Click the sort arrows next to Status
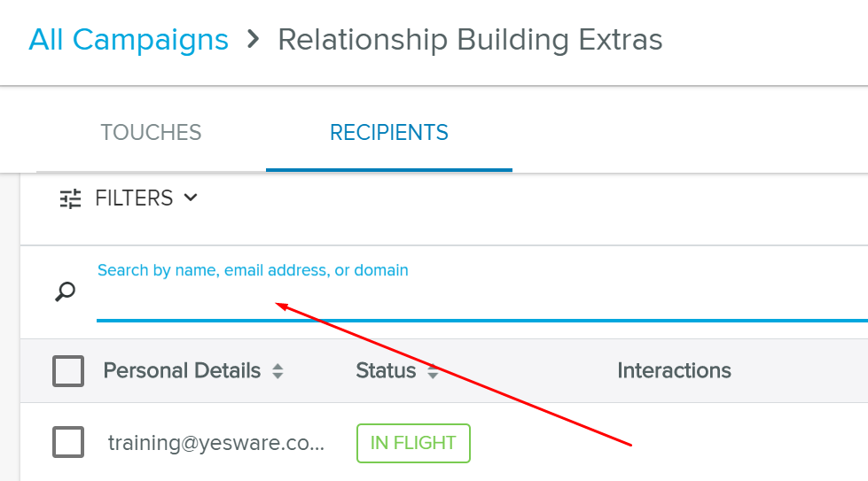This screenshot has width=868, height=481. (433, 371)
